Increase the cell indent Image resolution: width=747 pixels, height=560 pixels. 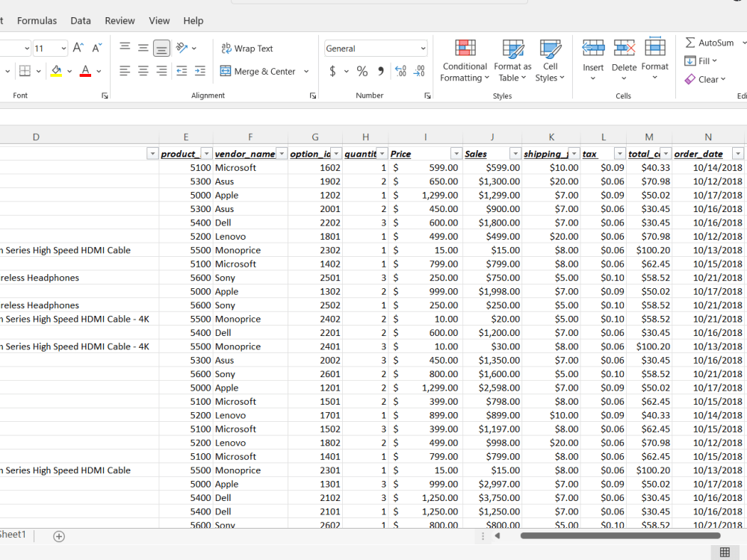(x=200, y=71)
